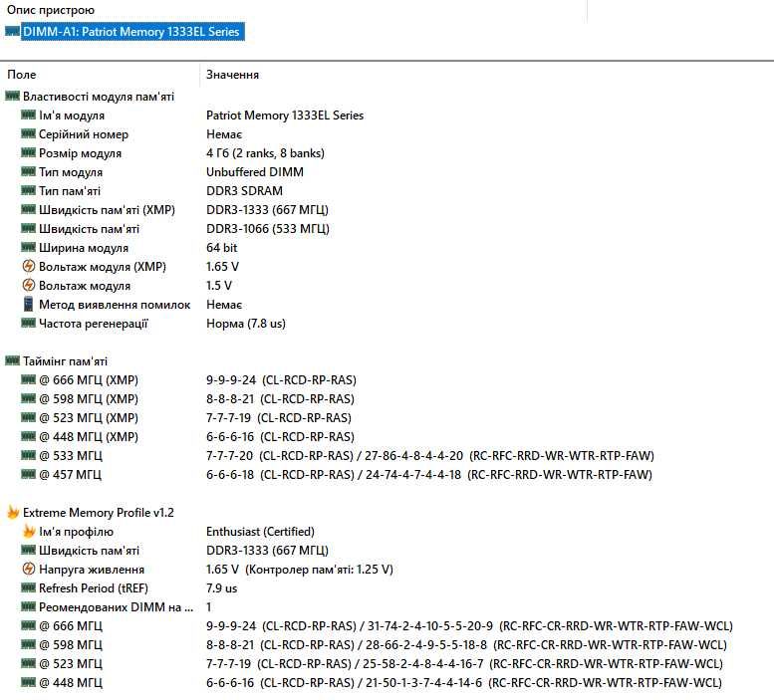Select the Властивості модуля пам'яті group row
Screen dimensions: 774x700
click(x=99, y=97)
